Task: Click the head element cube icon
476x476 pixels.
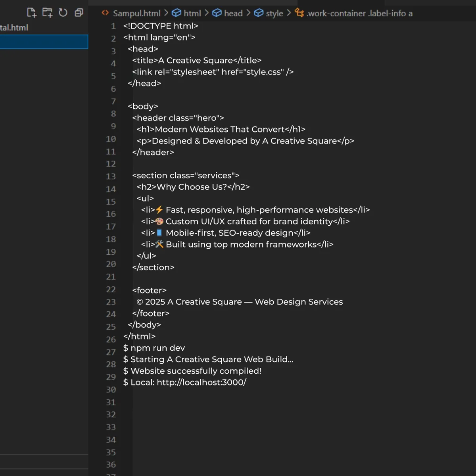Action: [217, 13]
